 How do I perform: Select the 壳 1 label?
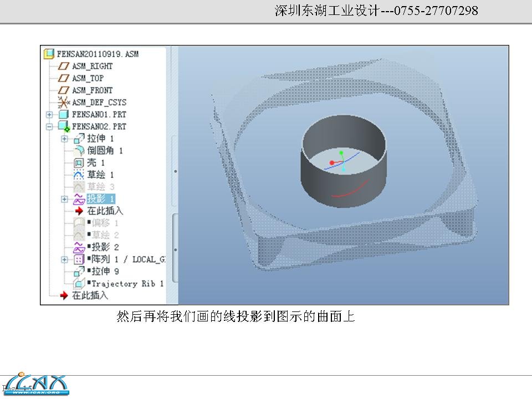(x=96, y=162)
